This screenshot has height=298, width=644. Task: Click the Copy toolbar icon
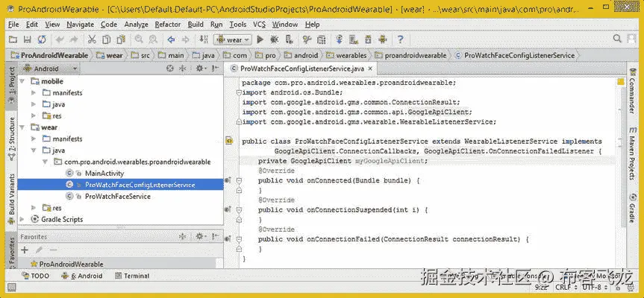tap(107, 39)
